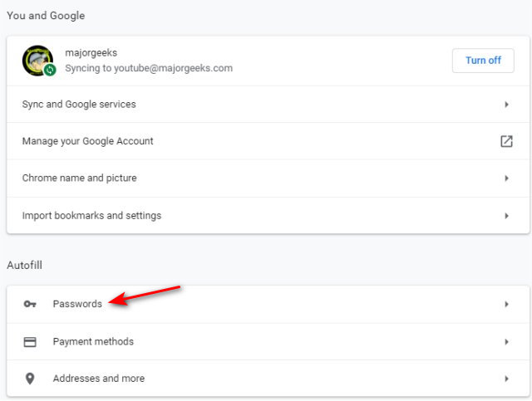Click the Addresses location pin icon
Screen dimensions: 532x401
[x=30, y=379]
